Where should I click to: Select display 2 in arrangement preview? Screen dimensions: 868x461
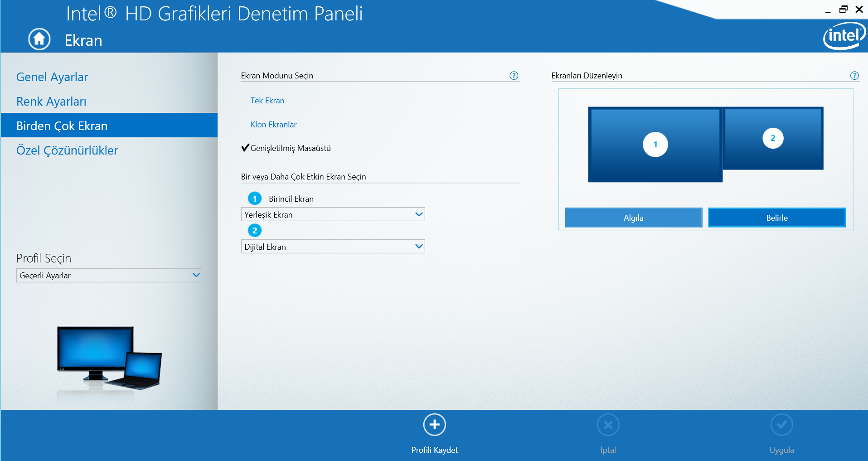pyautogui.click(x=773, y=138)
